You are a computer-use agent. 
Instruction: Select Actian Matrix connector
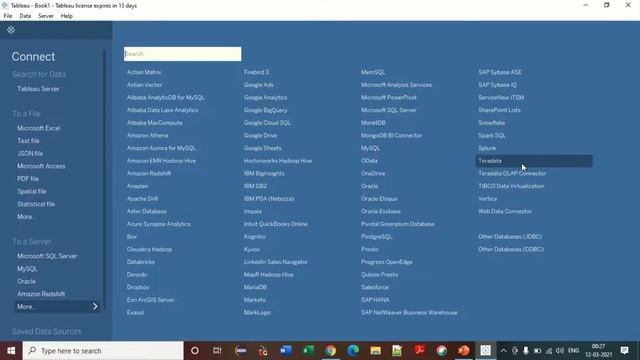[x=144, y=72]
